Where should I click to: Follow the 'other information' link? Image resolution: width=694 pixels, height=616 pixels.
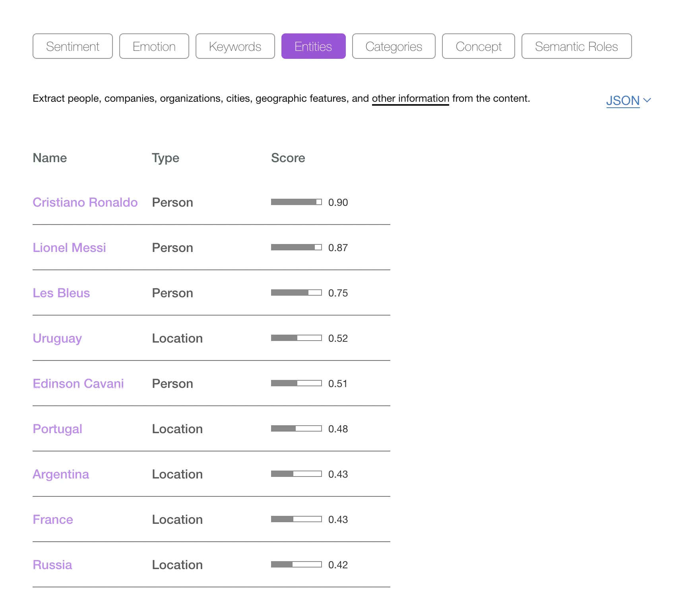coord(411,99)
